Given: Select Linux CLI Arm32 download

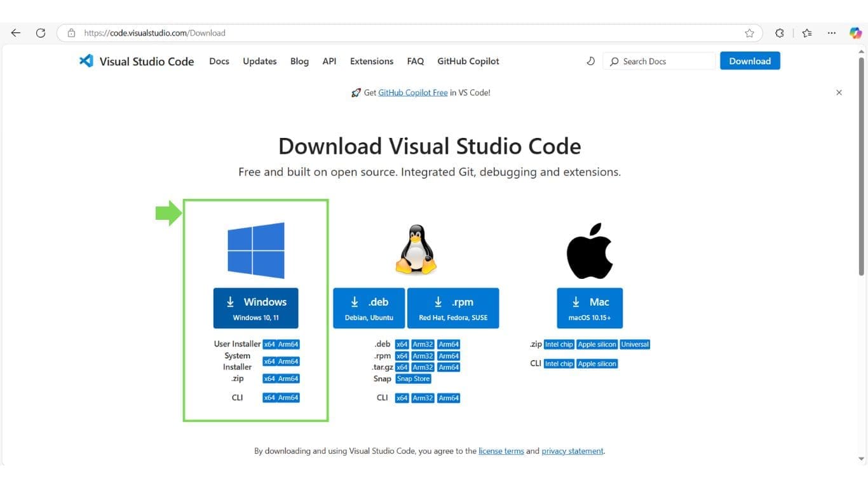Looking at the screenshot, I should pos(423,398).
